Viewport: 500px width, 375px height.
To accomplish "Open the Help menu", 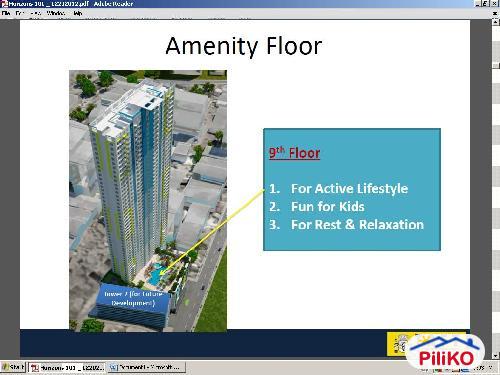I will [x=78, y=13].
